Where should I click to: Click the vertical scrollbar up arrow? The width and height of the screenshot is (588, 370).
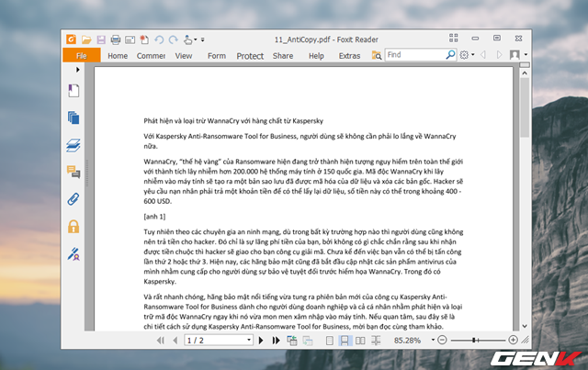pos(525,73)
